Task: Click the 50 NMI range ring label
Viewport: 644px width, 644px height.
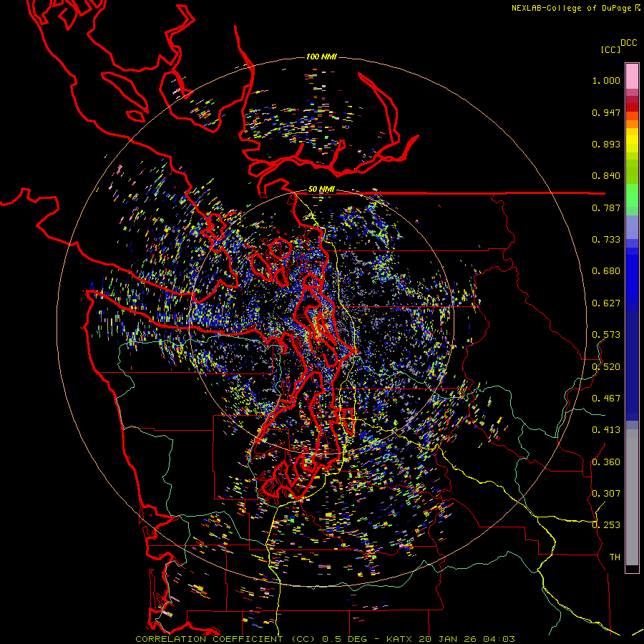Action: [x=321, y=189]
